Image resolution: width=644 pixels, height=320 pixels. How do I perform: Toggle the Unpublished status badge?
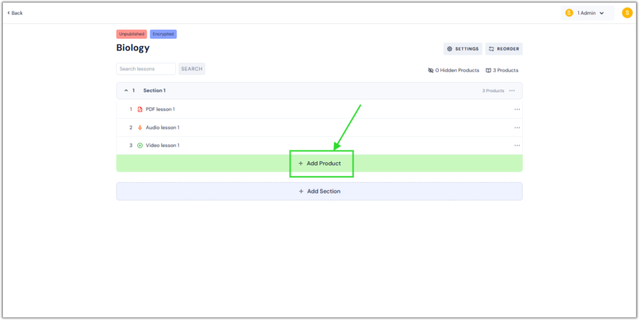[131, 34]
